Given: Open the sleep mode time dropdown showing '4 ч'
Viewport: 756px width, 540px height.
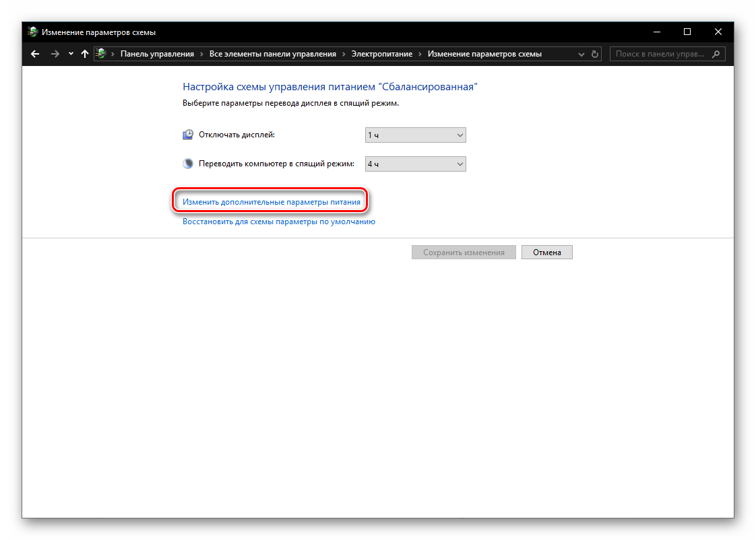Looking at the screenshot, I should pos(415,164).
